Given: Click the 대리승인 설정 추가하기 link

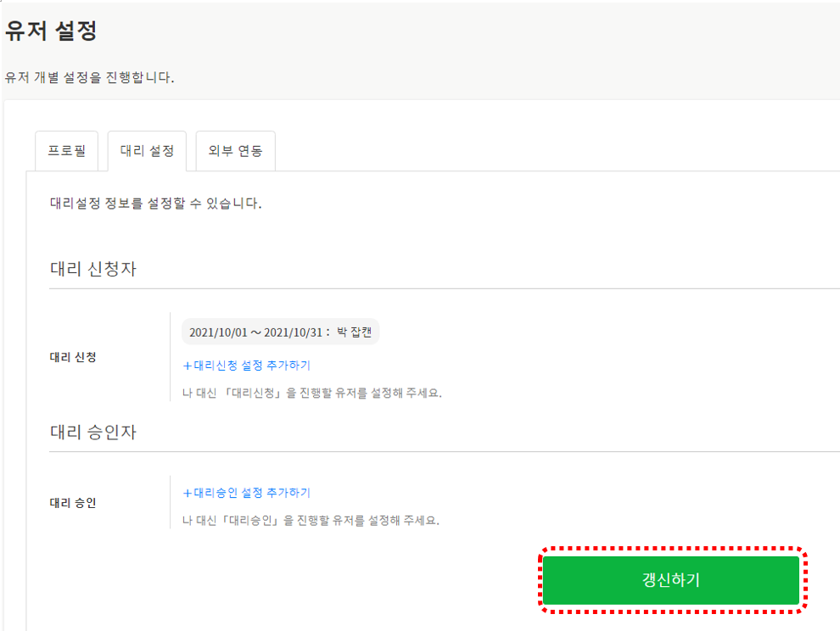Looking at the screenshot, I should point(251,493).
